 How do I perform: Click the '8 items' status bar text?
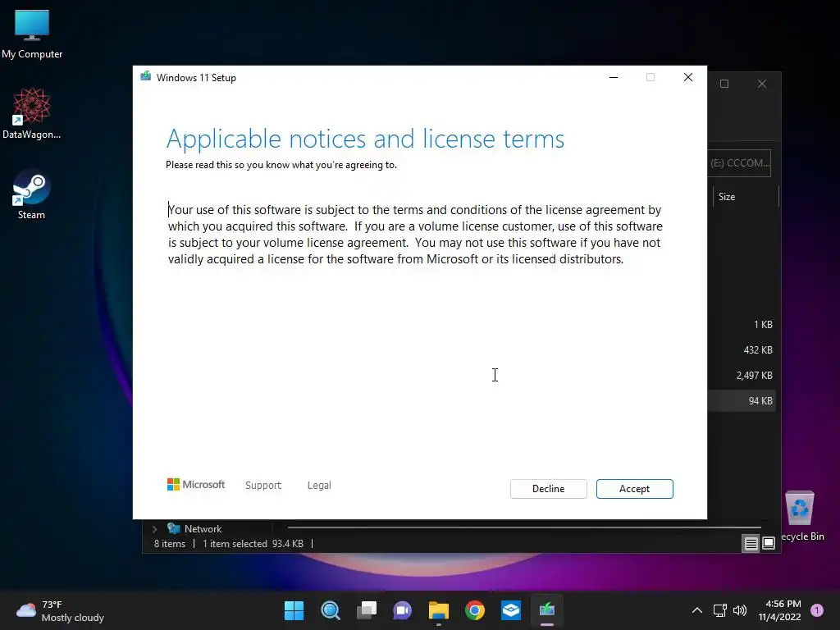[x=170, y=544]
